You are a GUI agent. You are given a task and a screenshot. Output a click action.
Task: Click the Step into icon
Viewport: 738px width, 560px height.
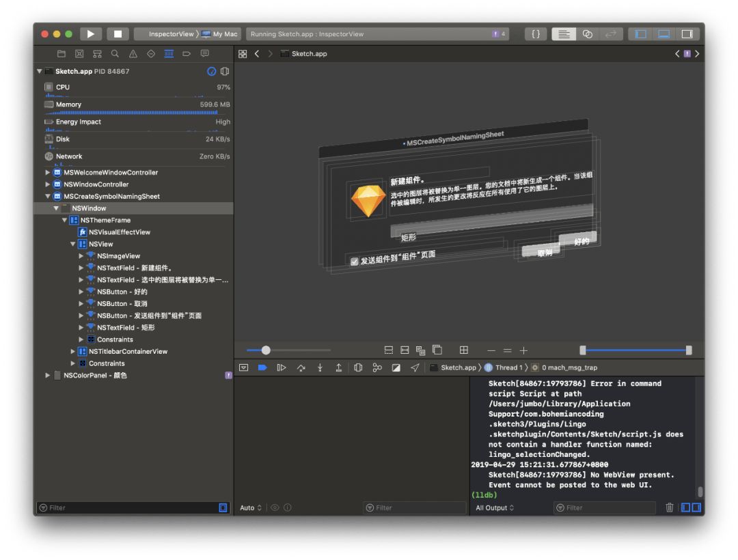(320, 367)
